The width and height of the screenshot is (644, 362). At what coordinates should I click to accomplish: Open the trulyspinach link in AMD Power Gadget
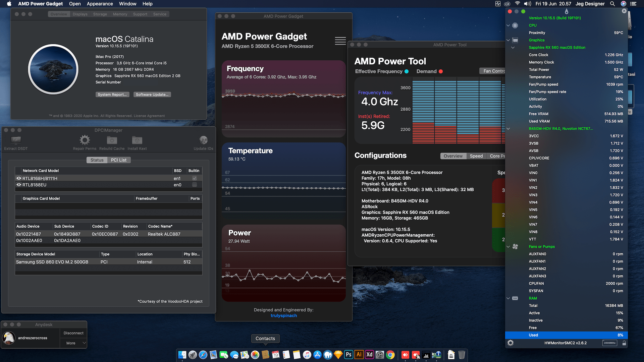[x=284, y=315]
